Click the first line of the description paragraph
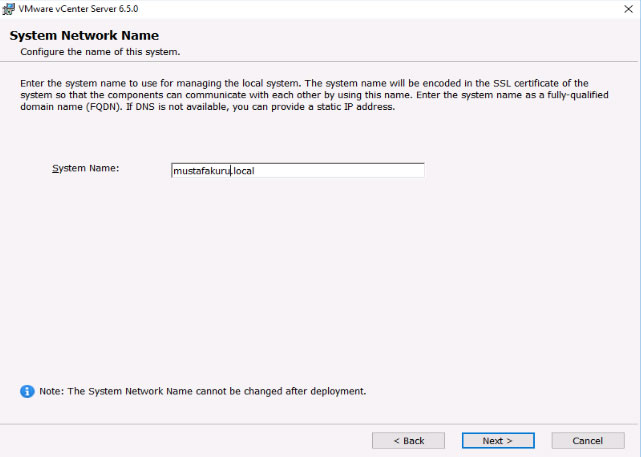 [x=304, y=83]
